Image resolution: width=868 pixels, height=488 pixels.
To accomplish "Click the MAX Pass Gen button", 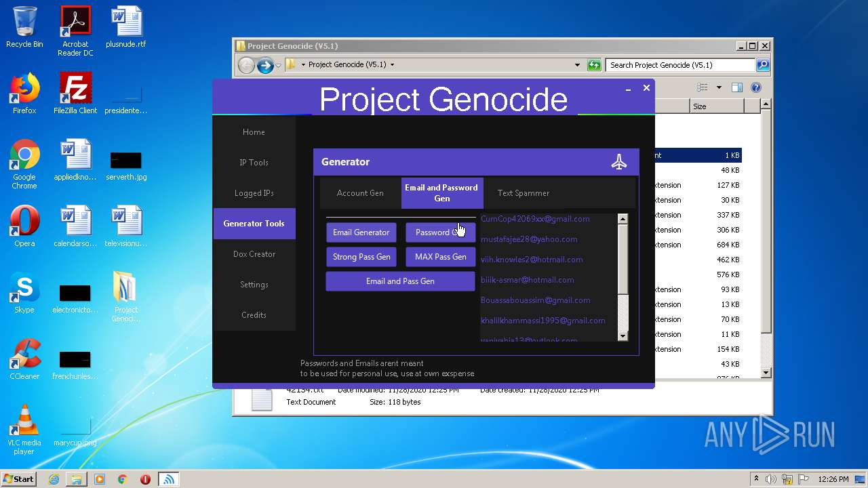I will coord(440,257).
